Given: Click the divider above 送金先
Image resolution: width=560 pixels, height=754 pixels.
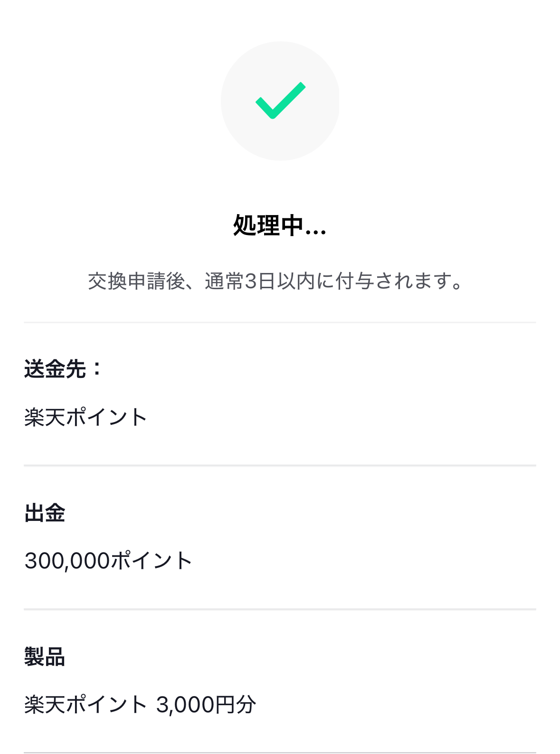Looking at the screenshot, I should 280,322.
